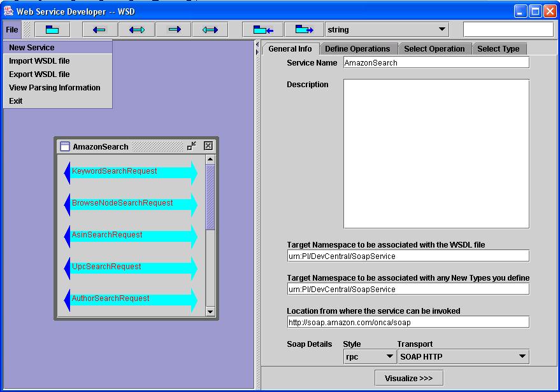Click the empty toolbar text field

coord(508,30)
